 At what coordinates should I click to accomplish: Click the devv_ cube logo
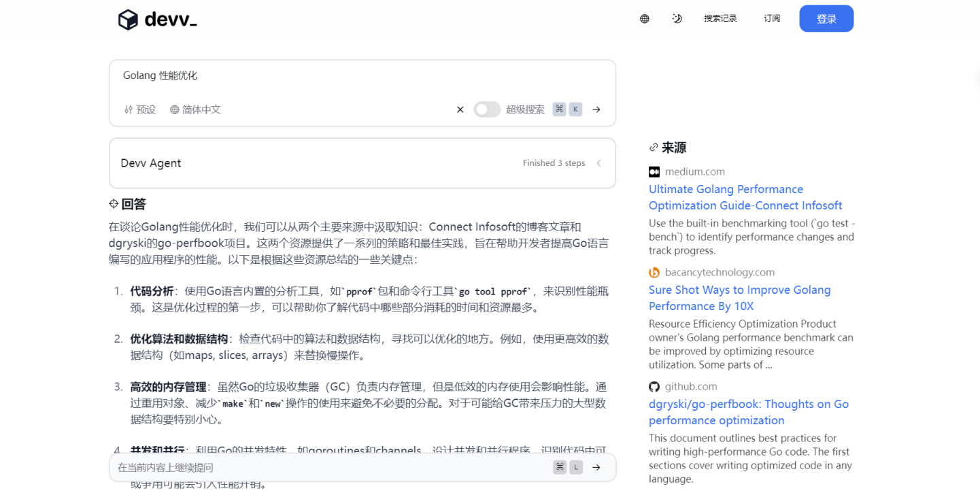click(x=128, y=20)
